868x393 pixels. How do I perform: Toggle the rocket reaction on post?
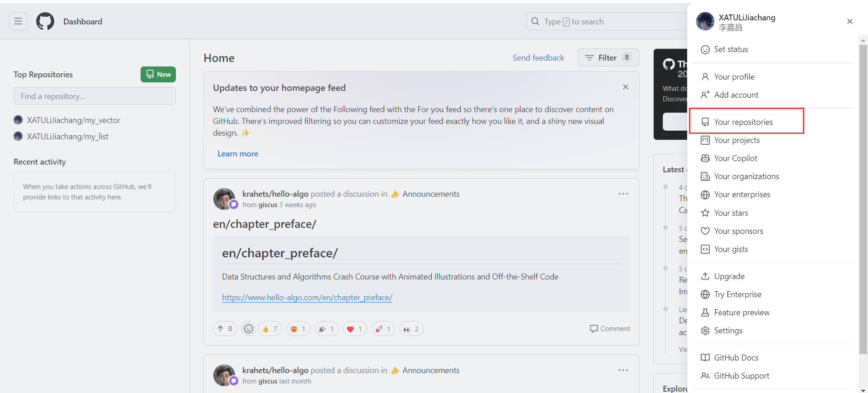tap(383, 329)
